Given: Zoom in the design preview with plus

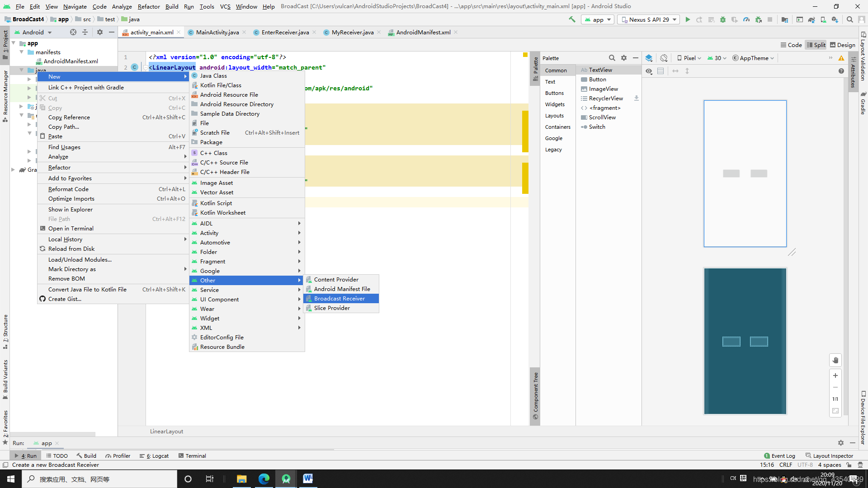Looking at the screenshot, I should (835, 375).
